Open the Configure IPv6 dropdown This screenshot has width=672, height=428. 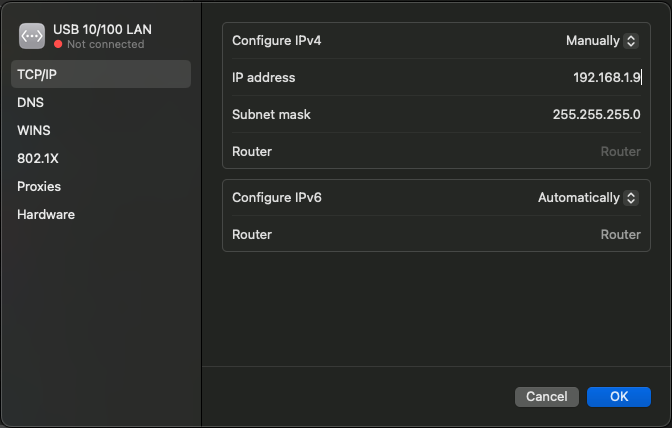[x=586, y=198]
